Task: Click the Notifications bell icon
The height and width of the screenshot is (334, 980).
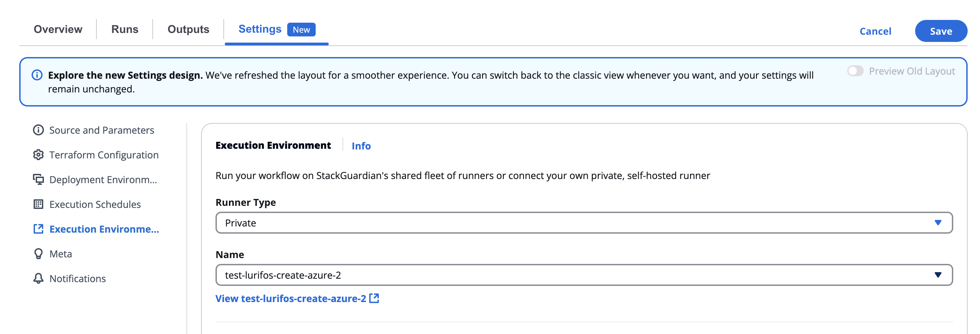Action: click(38, 278)
